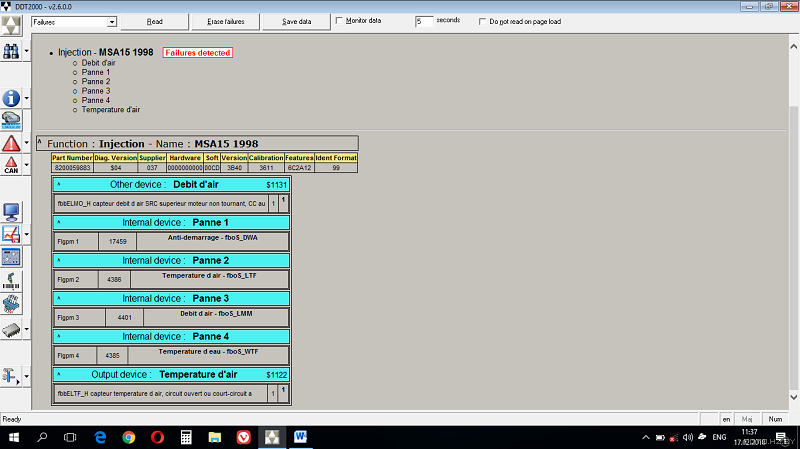This screenshot has width=800, height=449.
Task: Click the Read button
Action: (155, 21)
